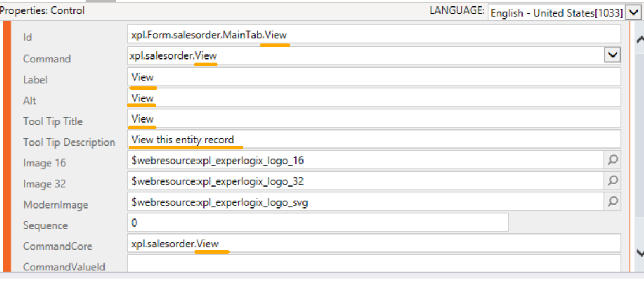Click the Sequence input field

(318, 222)
